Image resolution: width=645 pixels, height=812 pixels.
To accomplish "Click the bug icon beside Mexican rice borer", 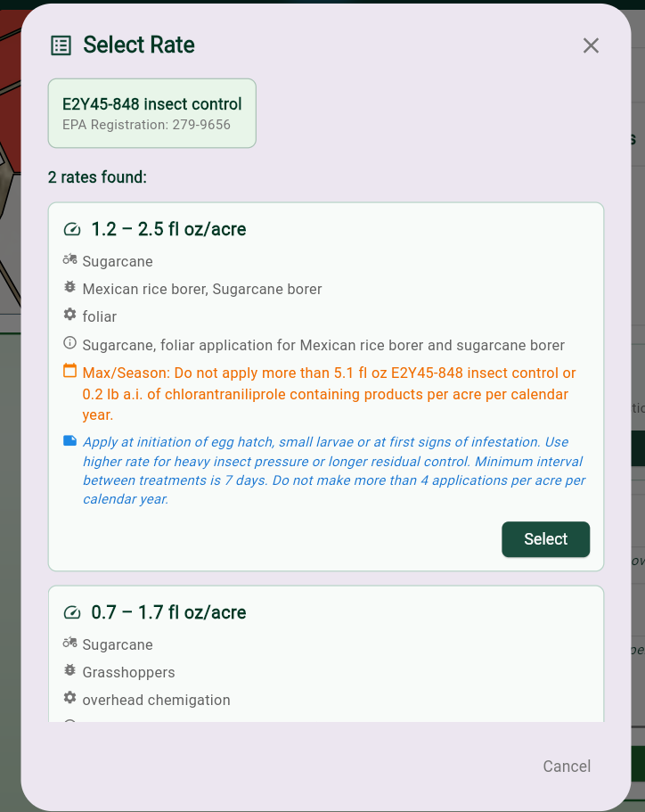I will point(70,288).
